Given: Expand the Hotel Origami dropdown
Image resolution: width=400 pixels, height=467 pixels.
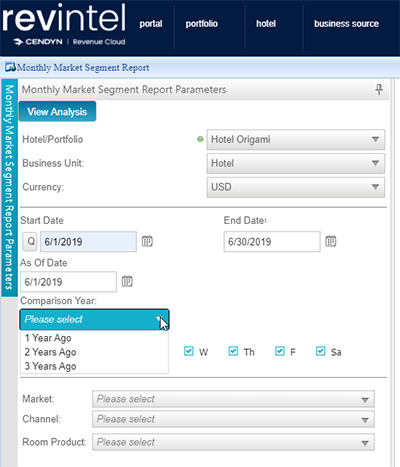Looking at the screenshot, I should 296,139.
